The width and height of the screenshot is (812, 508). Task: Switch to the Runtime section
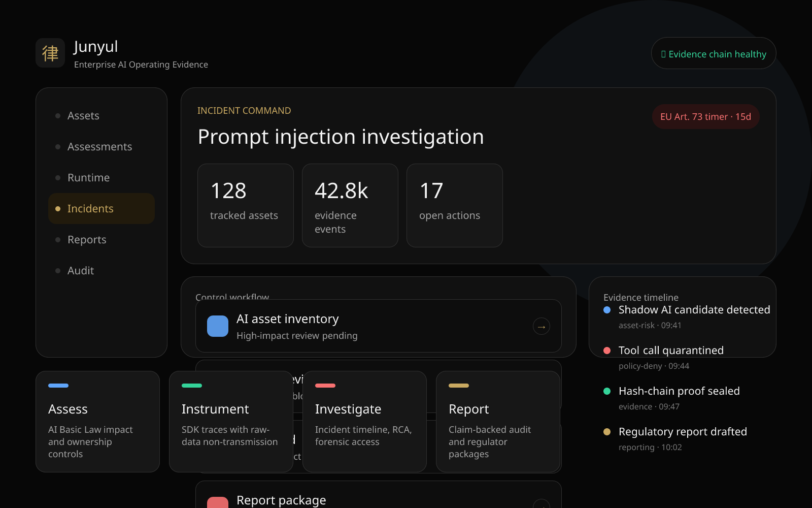(101, 178)
